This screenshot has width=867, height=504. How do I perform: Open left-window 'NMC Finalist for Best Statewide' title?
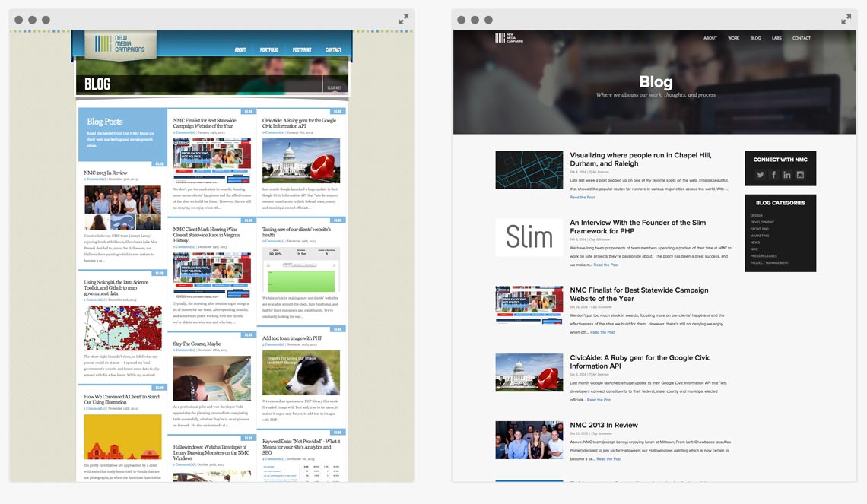204,122
